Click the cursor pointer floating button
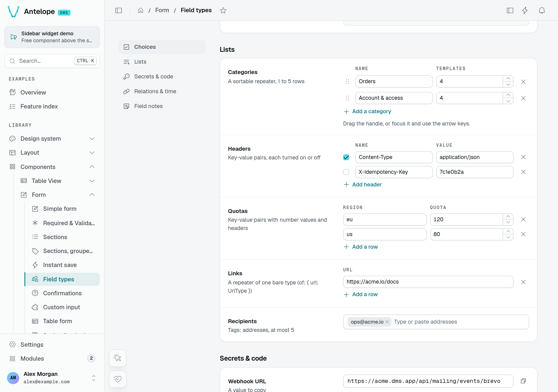558x392 pixels. click(118, 358)
